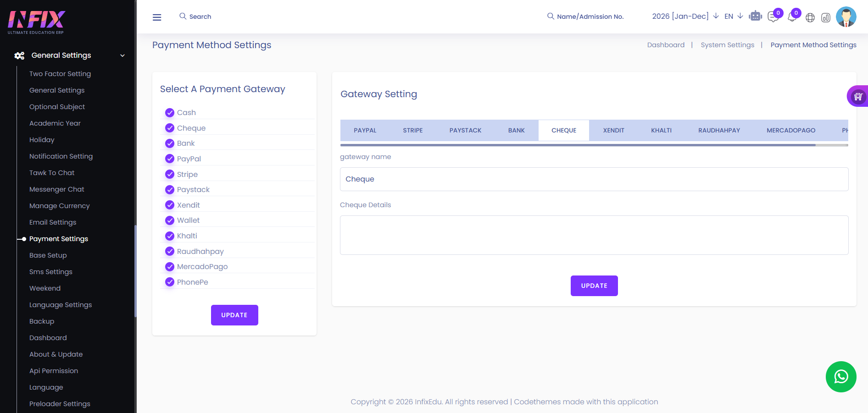Open Sms Settings in sidebar
Image resolution: width=868 pixels, height=413 pixels.
[51, 272]
